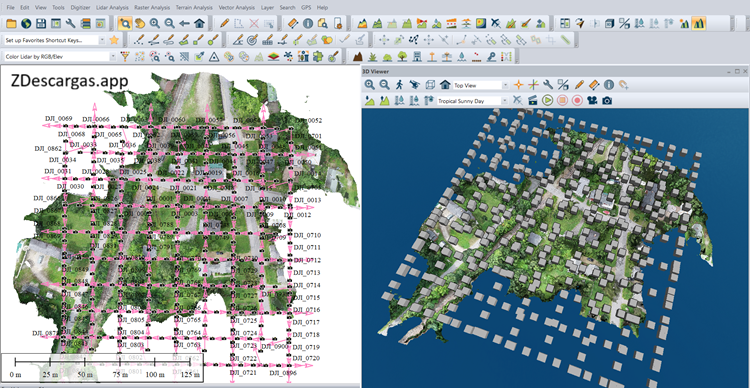The height and width of the screenshot is (388, 750).
Task: Toggle the percent scale icon in 3D Viewer
Action: [563, 85]
